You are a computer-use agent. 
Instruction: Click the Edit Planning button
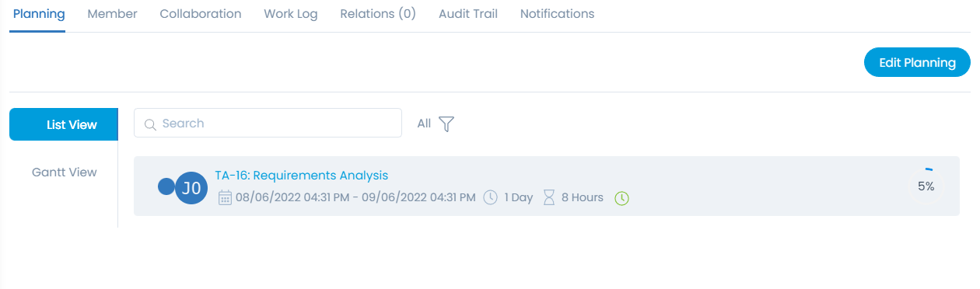point(917,63)
